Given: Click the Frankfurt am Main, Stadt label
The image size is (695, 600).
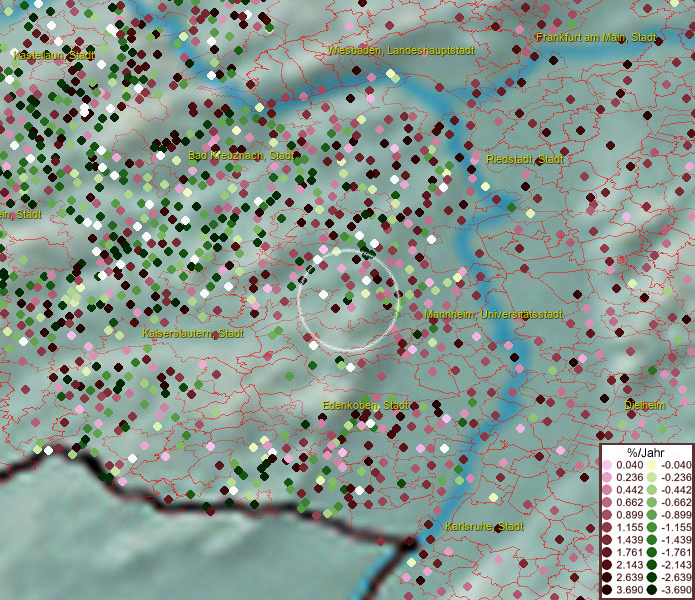Looking at the screenshot, I should 596,38.
